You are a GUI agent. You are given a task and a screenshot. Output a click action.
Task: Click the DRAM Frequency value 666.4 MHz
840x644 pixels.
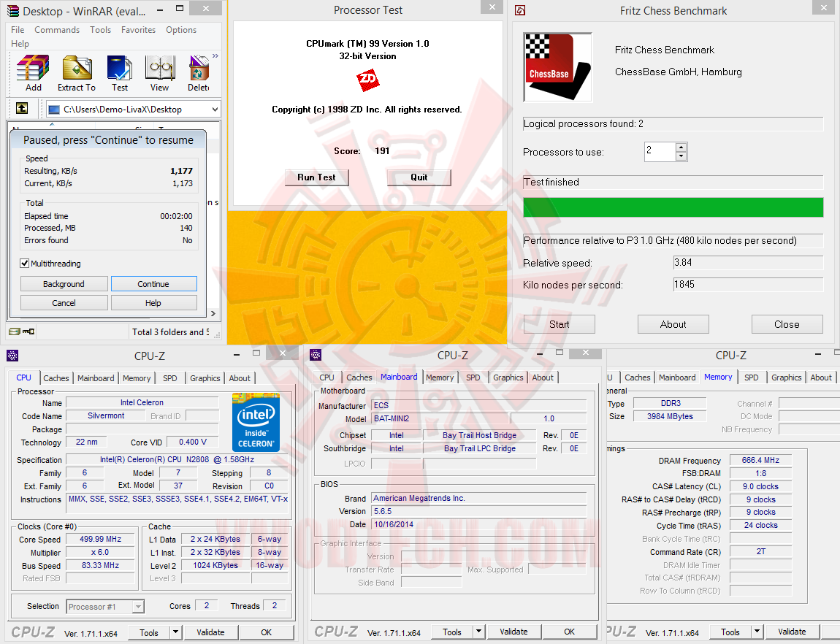tap(760, 460)
